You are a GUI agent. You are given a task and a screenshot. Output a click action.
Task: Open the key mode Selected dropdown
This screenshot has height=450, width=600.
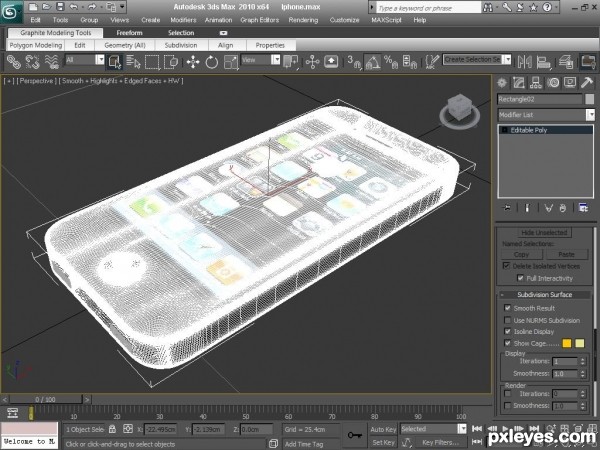463,429
